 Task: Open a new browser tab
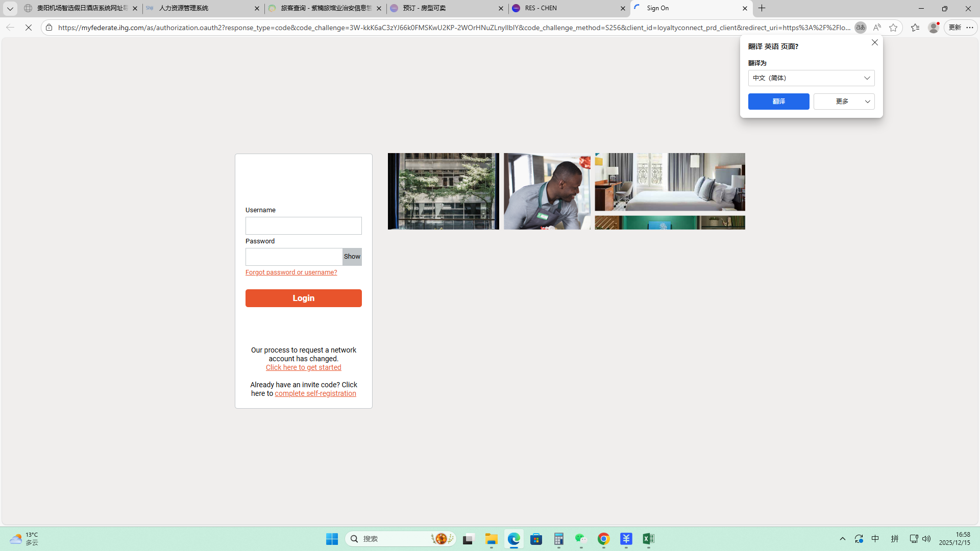(x=762, y=8)
